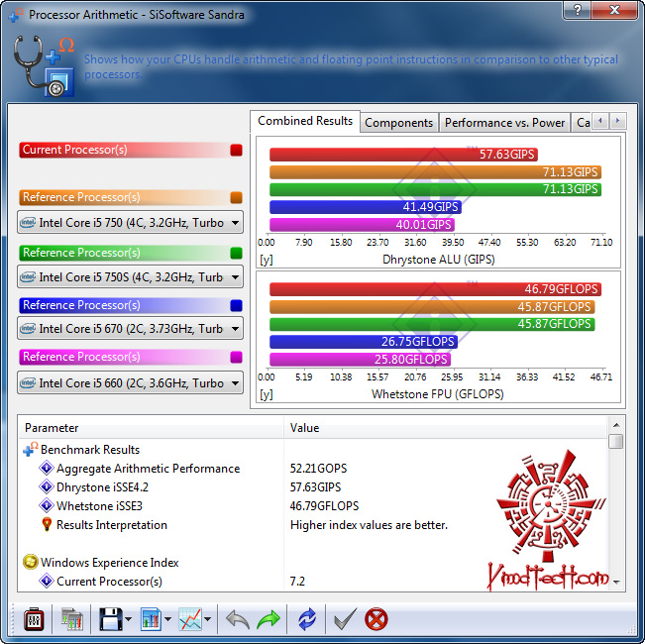Viewport: 645px width, 644px height.
Task: Select the 57.63GIPS value in results list
Action: point(315,487)
